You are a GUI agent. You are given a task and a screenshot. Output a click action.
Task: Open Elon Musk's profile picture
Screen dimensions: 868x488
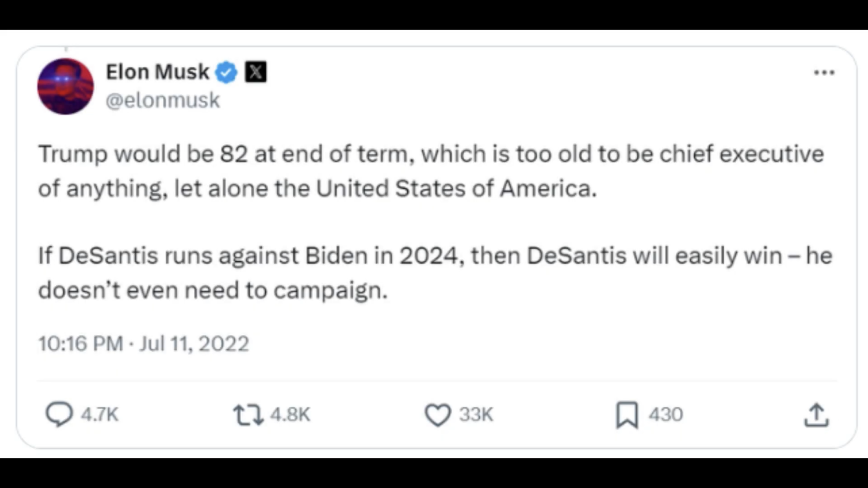pyautogui.click(x=66, y=86)
